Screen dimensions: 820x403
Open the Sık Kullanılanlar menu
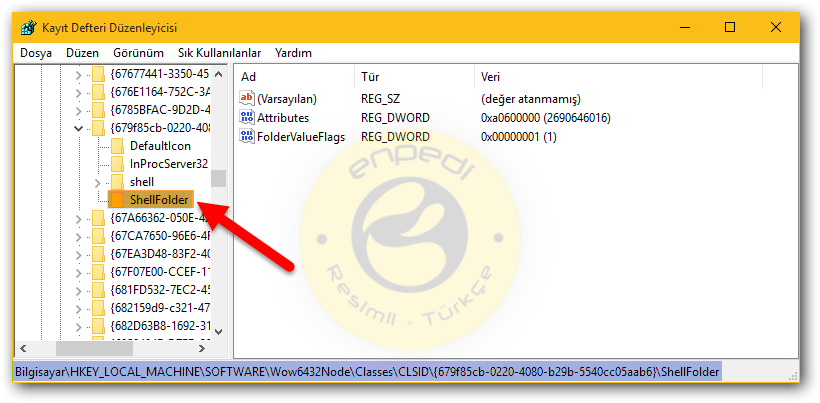tap(220, 53)
